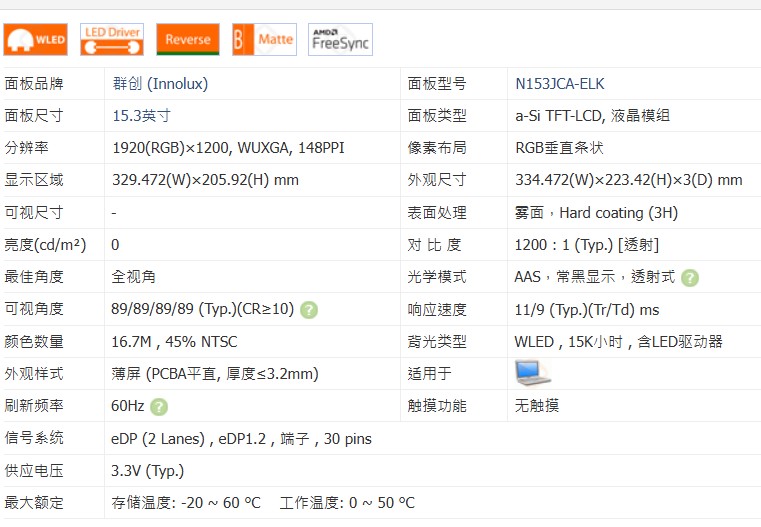The height and width of the screenshot is (527, 761).
Task: Select the orange Reverse badge
Action: 188,40
